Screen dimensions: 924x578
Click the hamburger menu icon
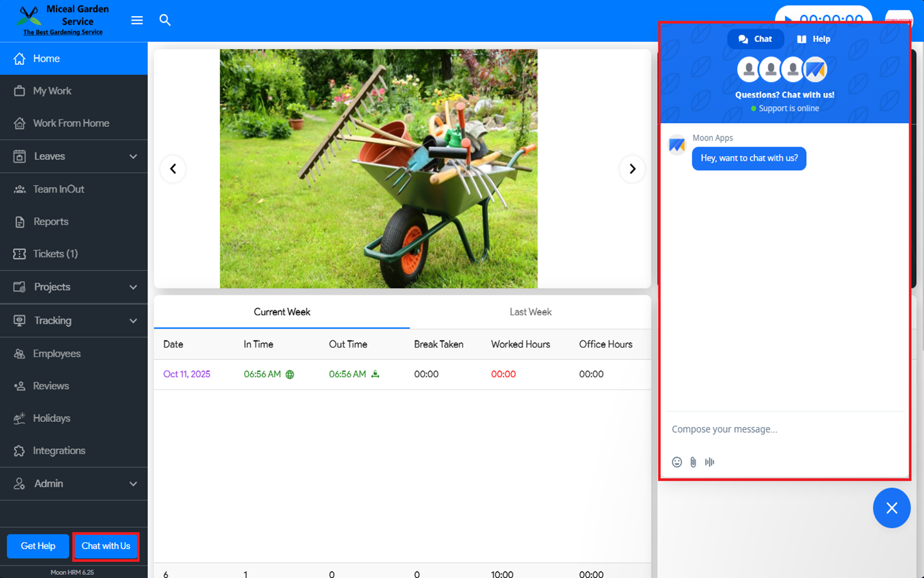[137, 21]
